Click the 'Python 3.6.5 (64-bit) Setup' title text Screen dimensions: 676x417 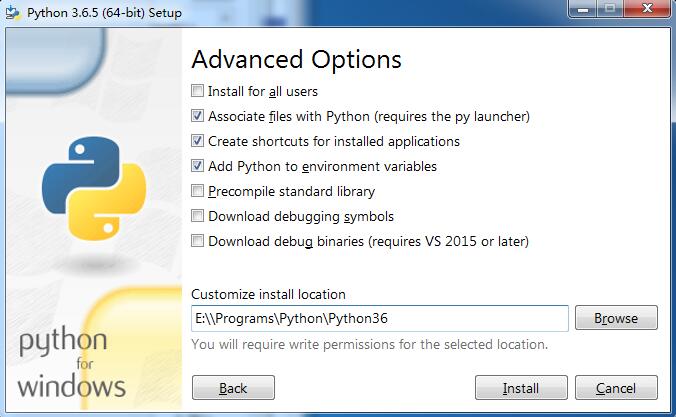click(x=104, y=13)
